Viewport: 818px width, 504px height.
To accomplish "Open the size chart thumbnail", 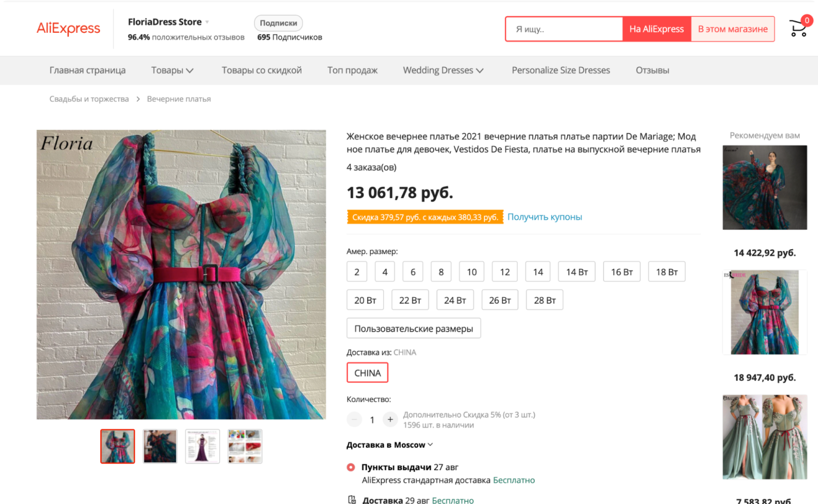I will (x=202, y=446).
